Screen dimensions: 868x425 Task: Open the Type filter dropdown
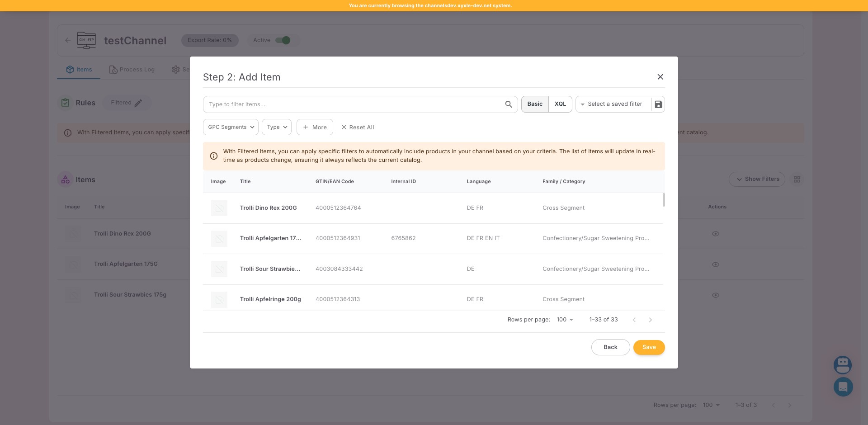(277, 127)
